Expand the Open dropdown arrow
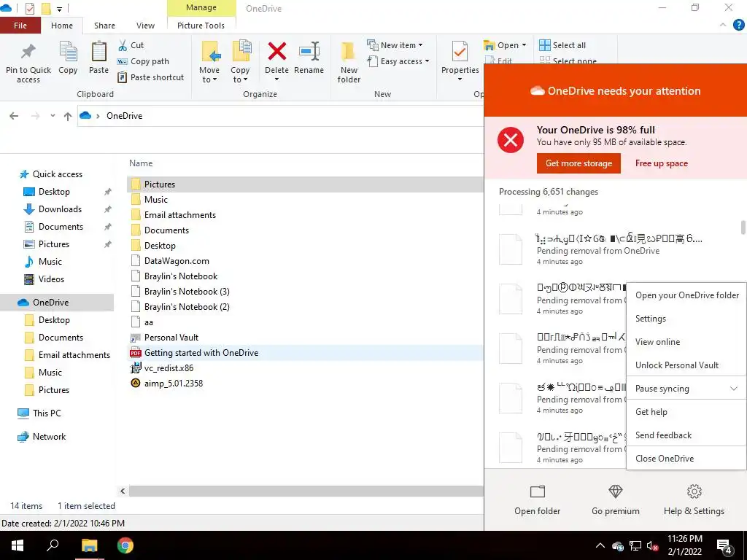747x560 pixels. tap(524, 45)
